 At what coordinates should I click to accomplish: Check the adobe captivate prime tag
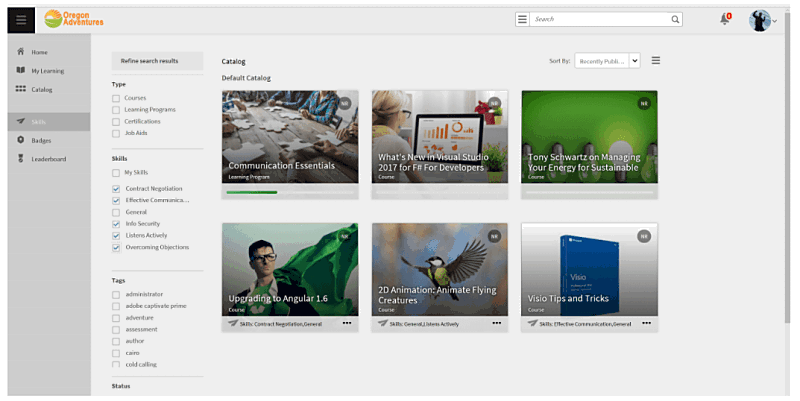click(x=116, y=307)
